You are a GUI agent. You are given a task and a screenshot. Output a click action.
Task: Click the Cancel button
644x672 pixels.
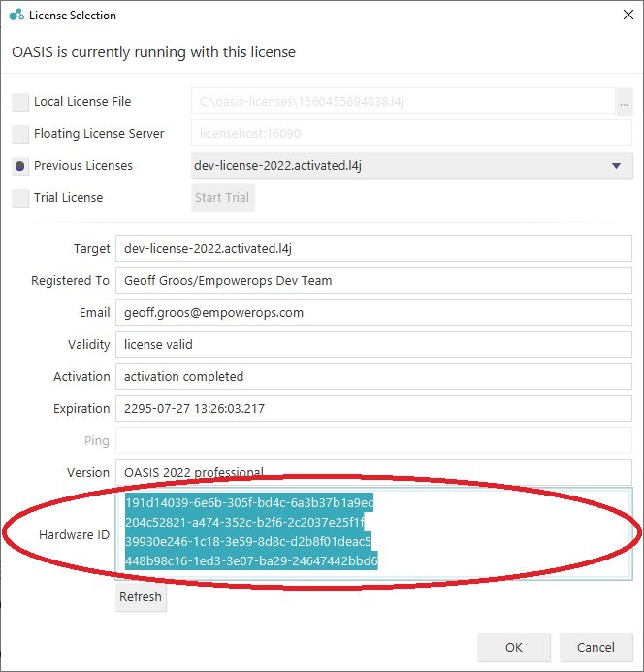point(596,647)
